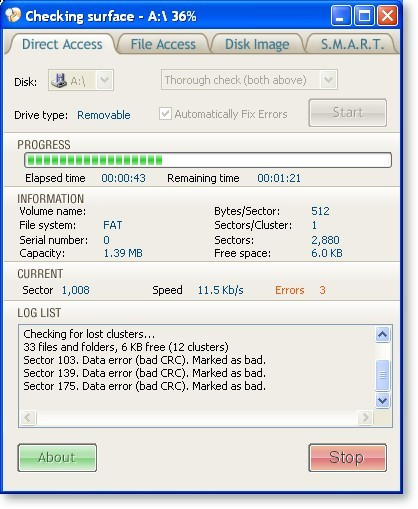
Task: Click the log list right scroll arrow
Action: click(365, 418)
